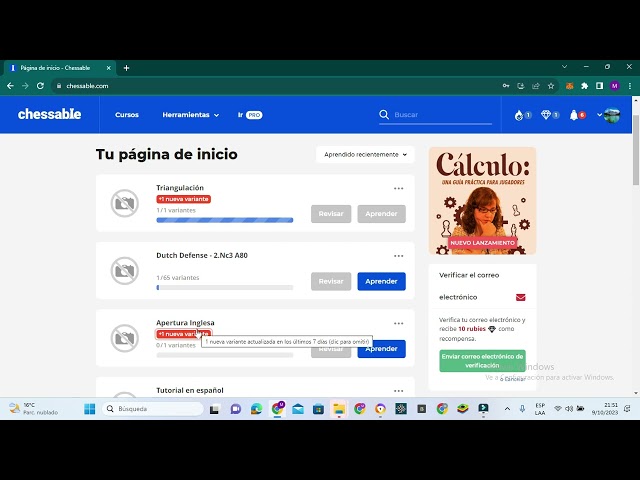This screenshot has height=480, width=640.
Task: Click the red email envelope icon
Action: (520, 297)
